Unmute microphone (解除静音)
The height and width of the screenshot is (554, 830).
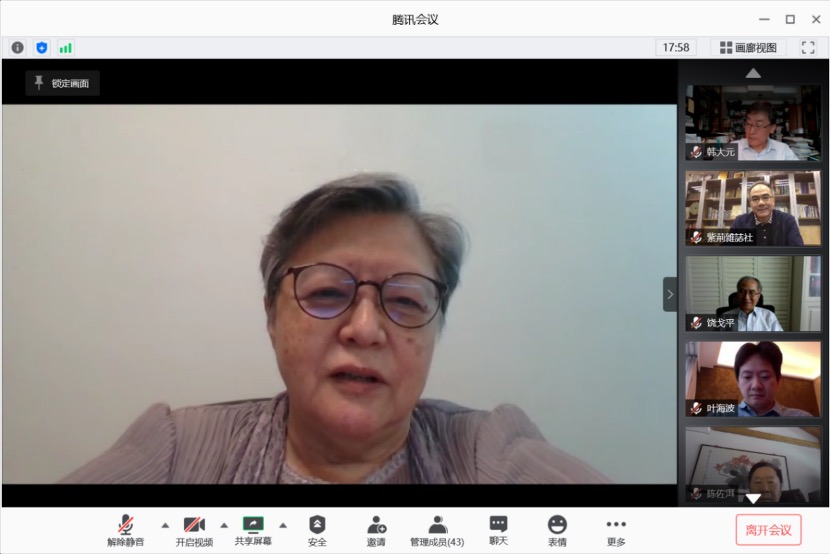click(126, 530)
